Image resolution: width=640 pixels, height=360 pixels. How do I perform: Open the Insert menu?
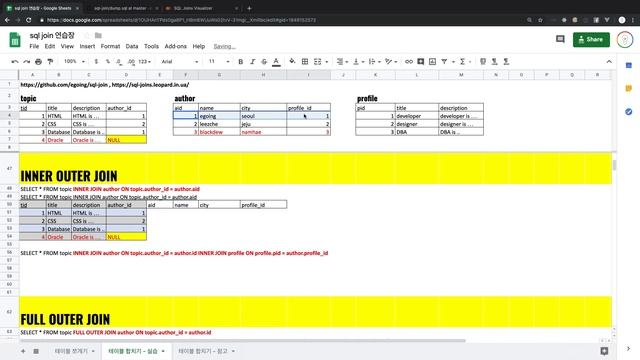(x=87, y=47)
